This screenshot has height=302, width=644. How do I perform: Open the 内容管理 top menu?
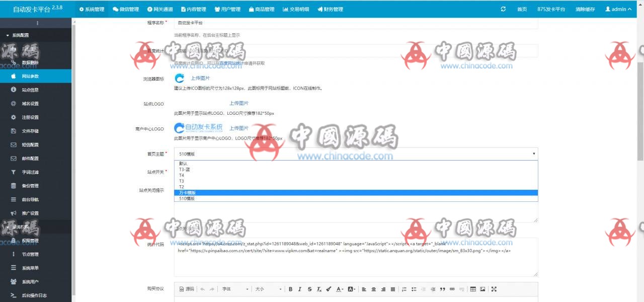[193, 9]
